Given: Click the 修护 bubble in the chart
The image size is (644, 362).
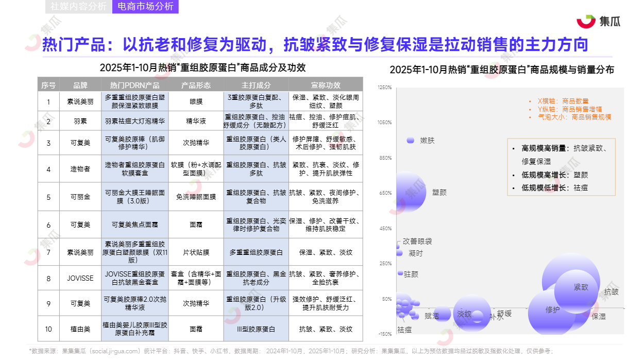Looking at the screenshot, I should pos(552,309).
